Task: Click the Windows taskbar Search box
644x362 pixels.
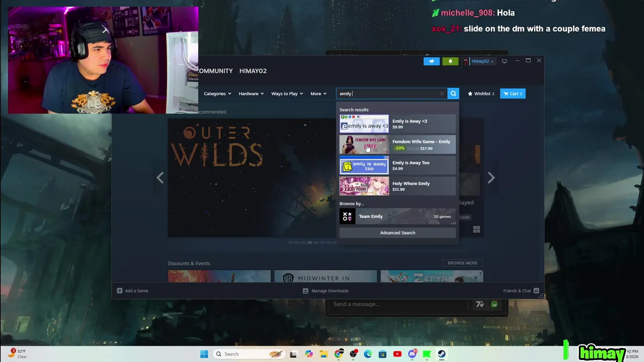Action: [249, 354]
